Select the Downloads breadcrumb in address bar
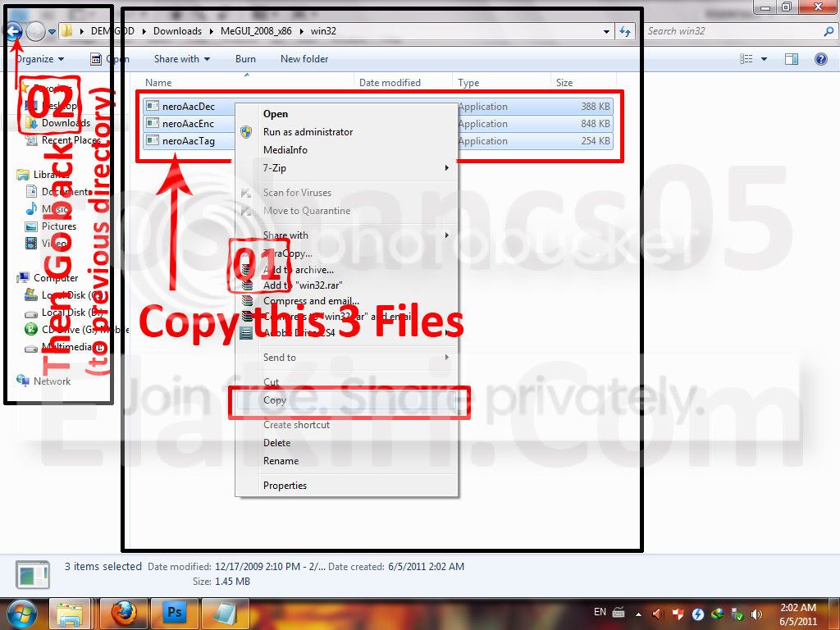Image resolution: width=840 pixels, height=630 pixels. click(x=177, y=31)
